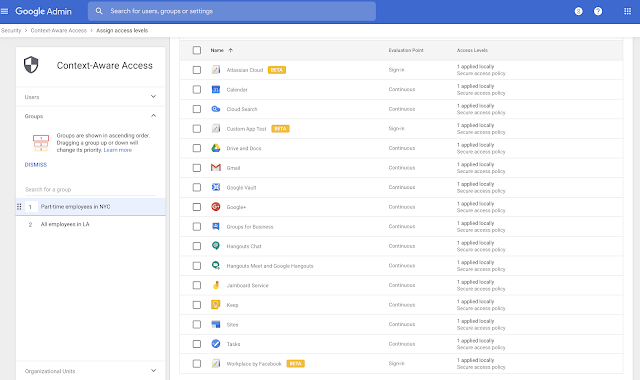Click the BETA badge beside Custom App Test
The width and height of the screenshot is (640, 380).
point(280,129)
